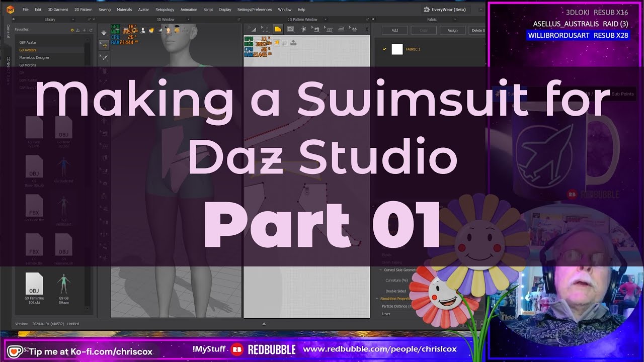Select the Edit Pattern tool in 2D toolbar

pyautogui.click(x=253, y=29)
